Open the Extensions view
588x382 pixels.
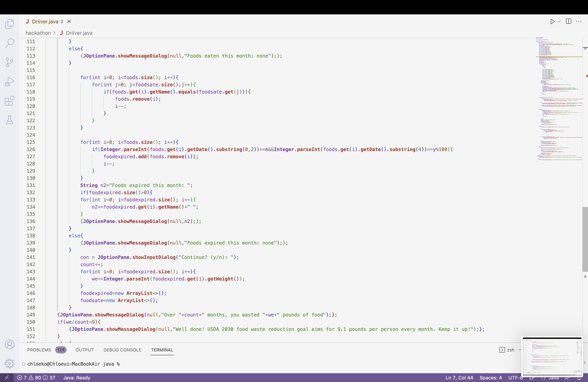[x=9, y=101]
